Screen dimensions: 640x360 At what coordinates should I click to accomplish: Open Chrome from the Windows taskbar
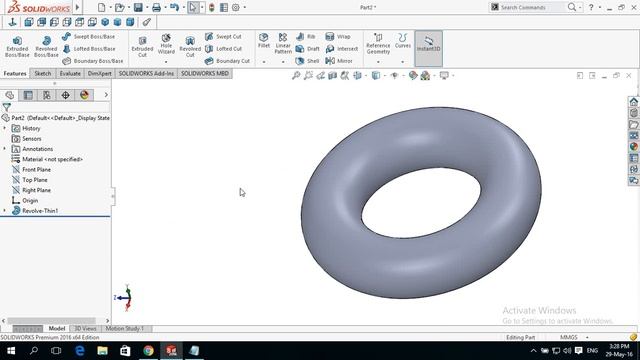[x=148, y=351]
